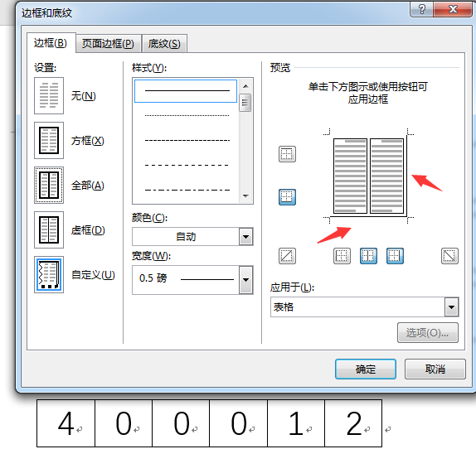The width and height of the screenshot is (476, 449).
Task: Open the 应用于(L) apply-to dropdown arrow
Action: tap(451, 307)
